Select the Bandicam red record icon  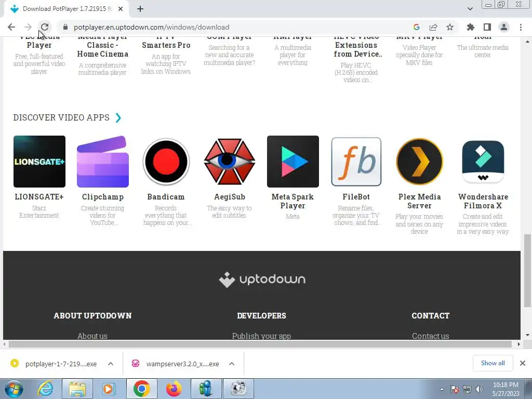(x=166, y=162)
